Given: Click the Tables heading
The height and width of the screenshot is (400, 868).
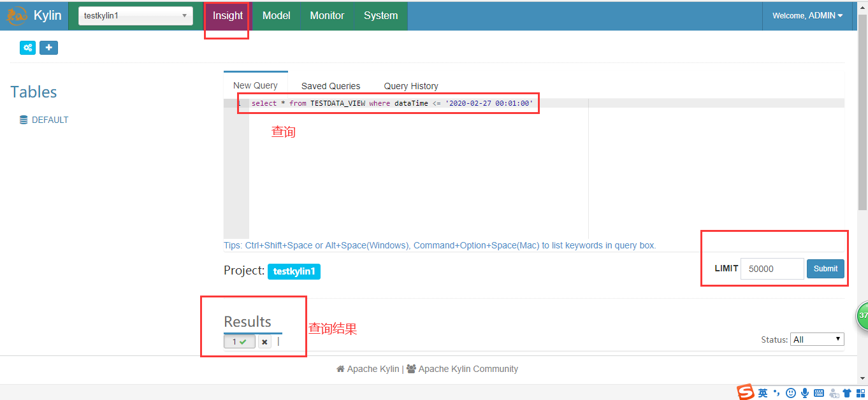Looking at the screenshot, I should pos(34,92).
